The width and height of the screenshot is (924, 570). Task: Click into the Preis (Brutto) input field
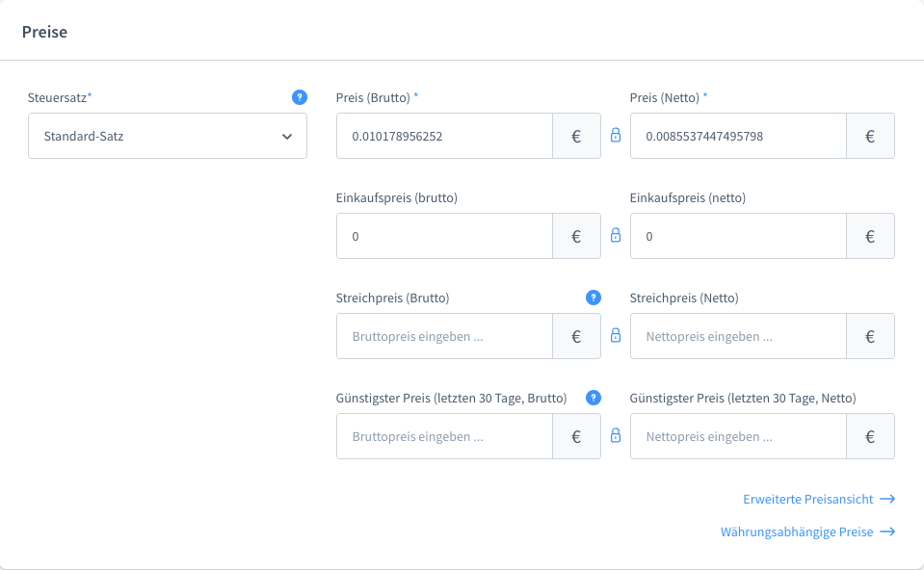[443, 136]
